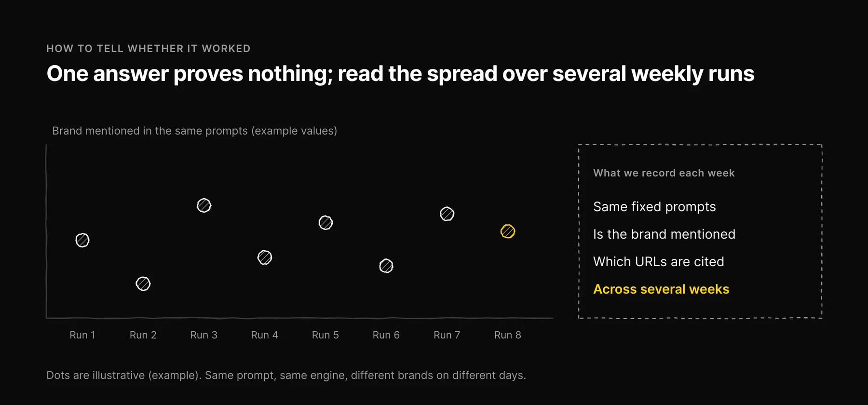
Task: Click 'Is the brand mentioned' item
Action: 664,234
